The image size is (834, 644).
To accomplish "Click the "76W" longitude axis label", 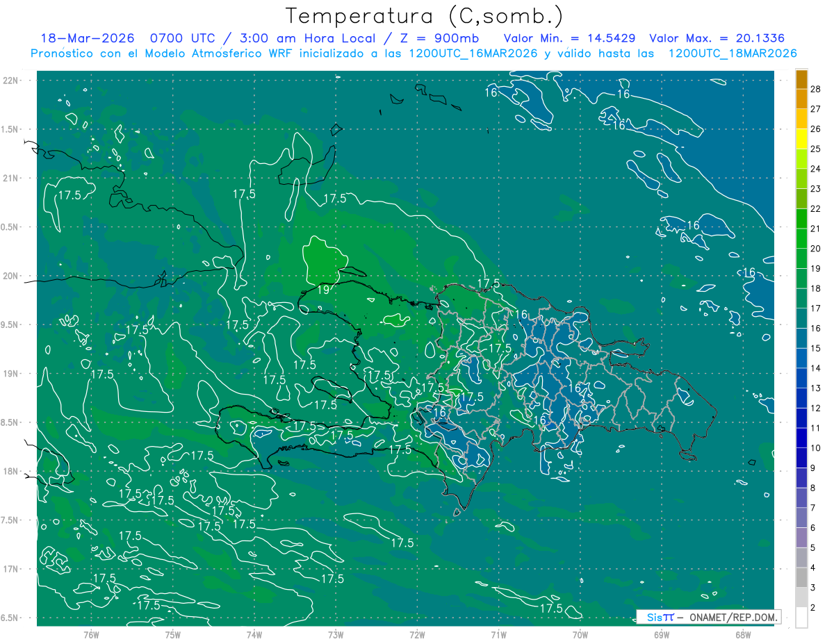I will point(91,634).
